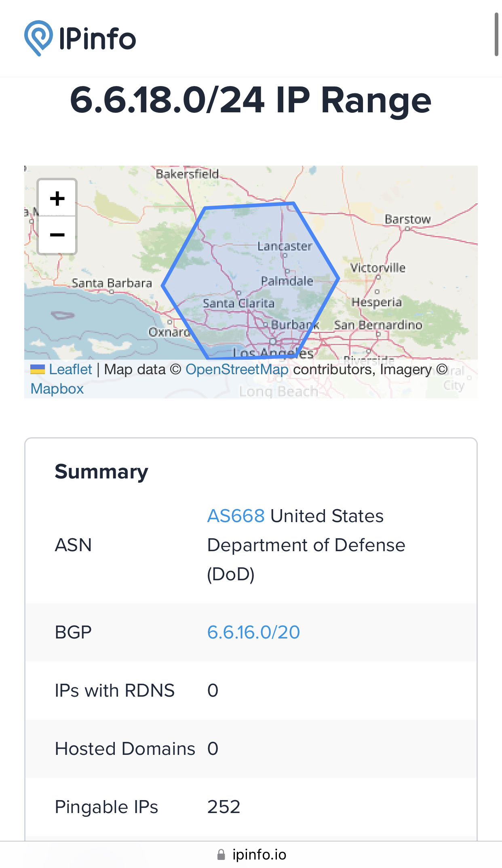Click the Palmdale label on the map
This screenshot has height=868, width=502.
point(287,281)
